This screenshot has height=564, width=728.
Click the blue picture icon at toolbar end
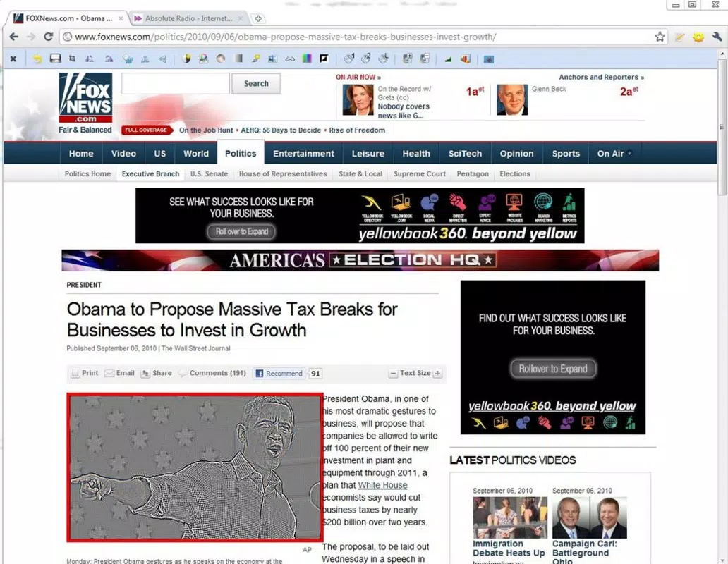tap(488, 59)
